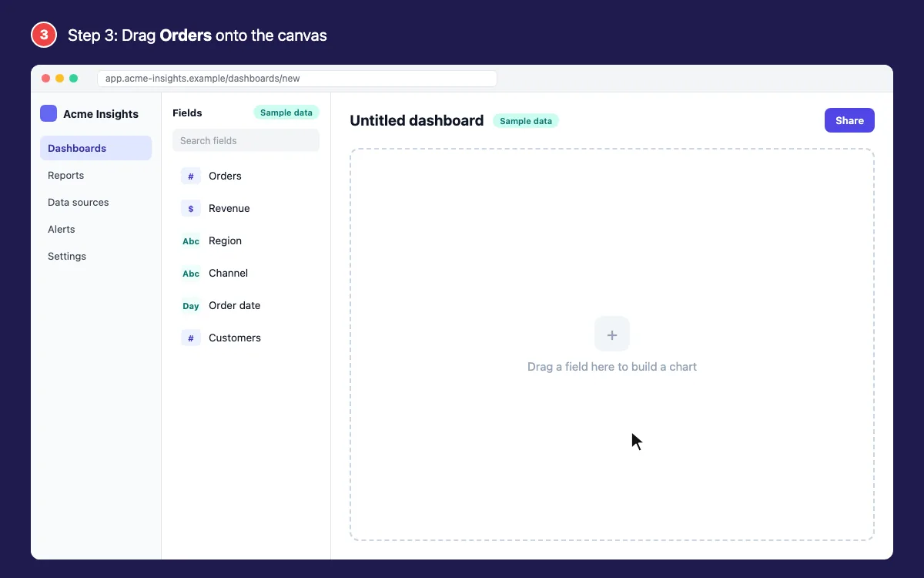This screenshot has height=578, width=924.
Task: Click the Channel Abc type icon
Action: 191,273
